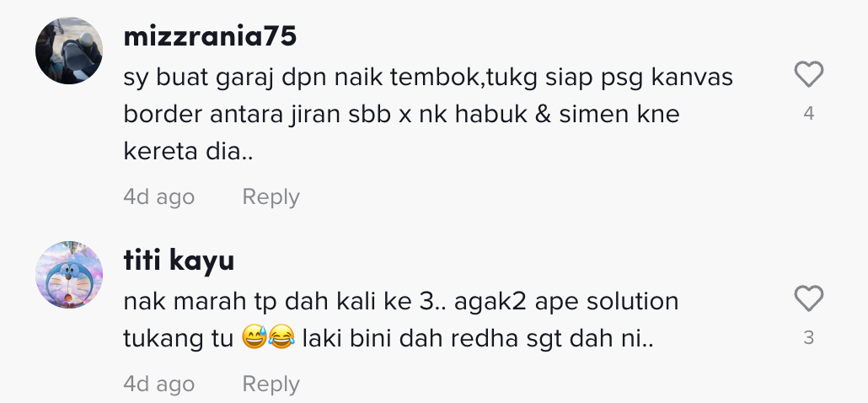Click the like count 4 under the heart
The height and width of the screenshot is (403, 868).
coord(809,114)
